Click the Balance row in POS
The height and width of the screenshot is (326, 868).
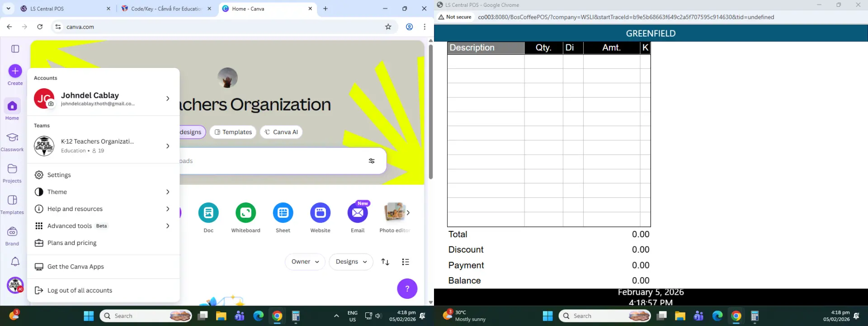pyautogui.click(x=549, y=281)
